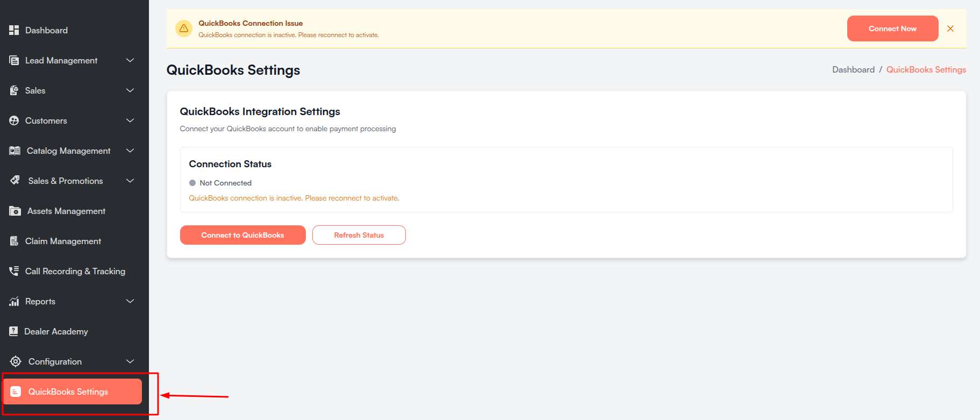Click the Configuration gear icon

coord(16,361)
